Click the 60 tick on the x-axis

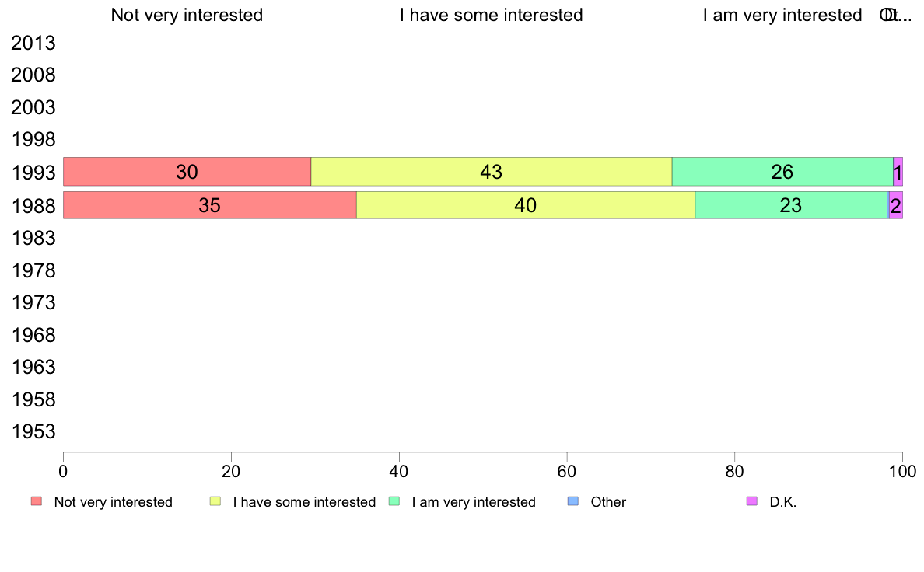567,471
